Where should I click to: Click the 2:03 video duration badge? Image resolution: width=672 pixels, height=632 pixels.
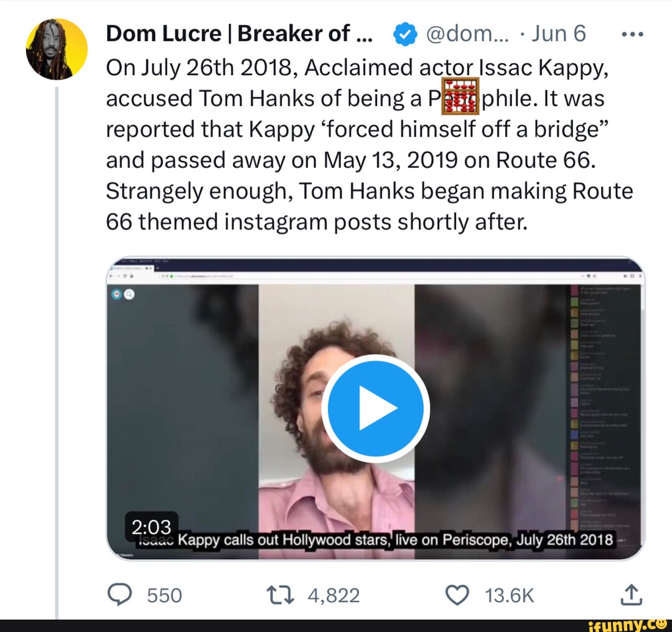tap(152, 527)
